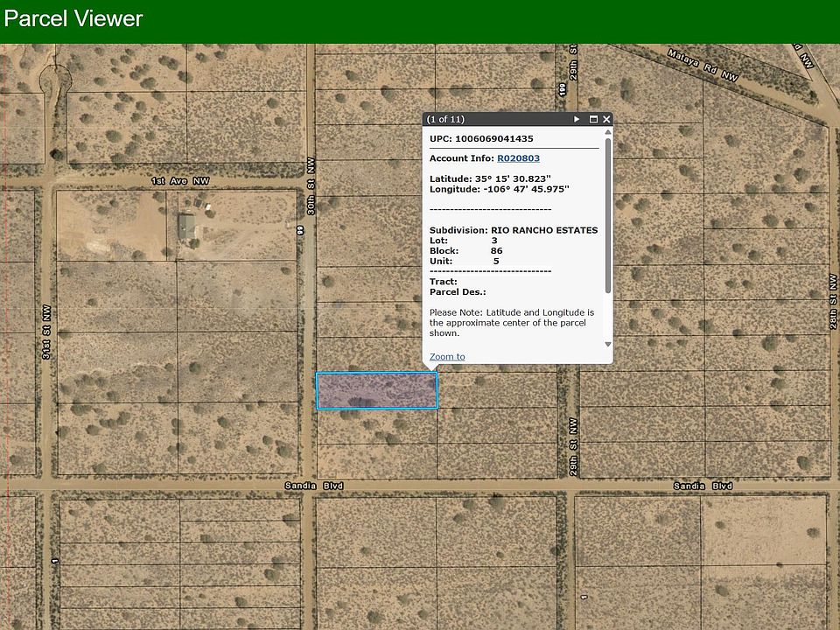Click the Zoom to link
The width and height of the screenshot is (840, 630).
[447, 356]
